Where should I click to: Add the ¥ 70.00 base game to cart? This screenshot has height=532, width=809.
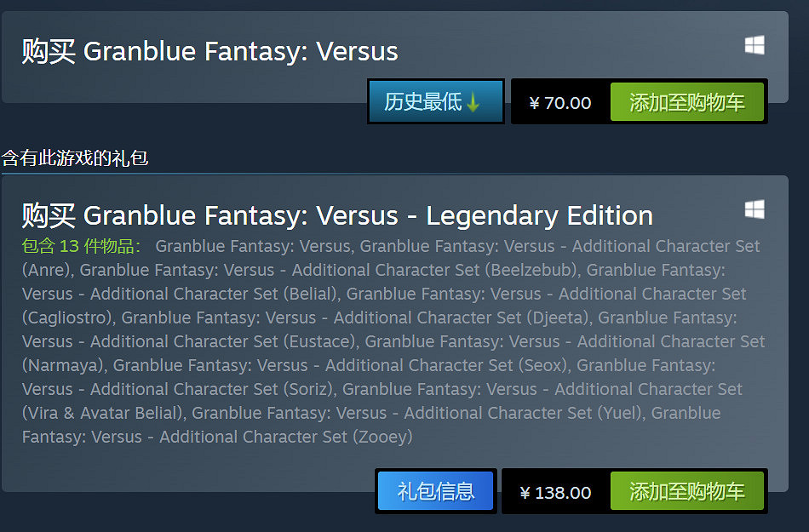point(686,103)
